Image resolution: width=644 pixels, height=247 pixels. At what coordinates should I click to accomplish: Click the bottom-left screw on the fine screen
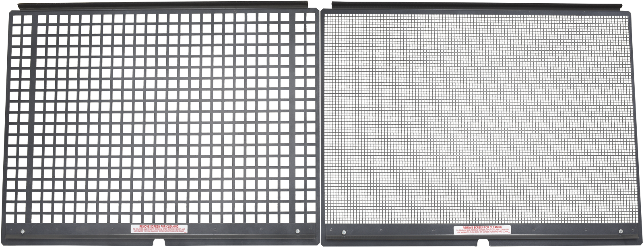pyautogui.click(x=343, y=232)
